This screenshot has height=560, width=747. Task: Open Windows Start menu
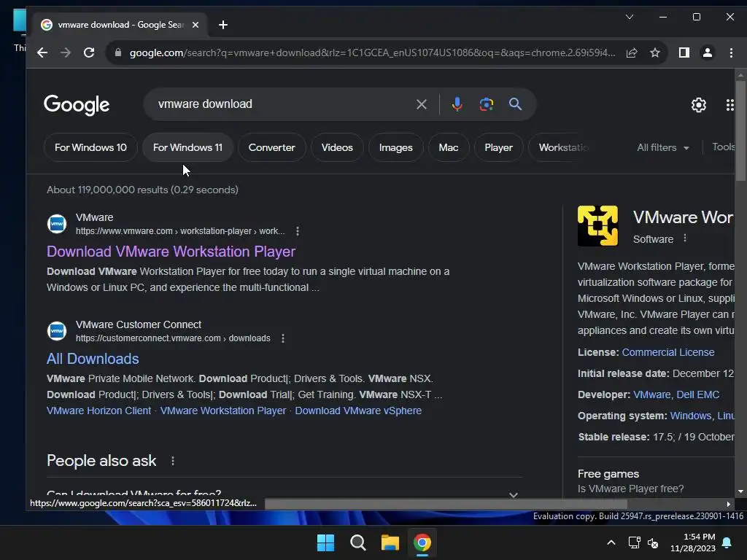coord(326,542)
